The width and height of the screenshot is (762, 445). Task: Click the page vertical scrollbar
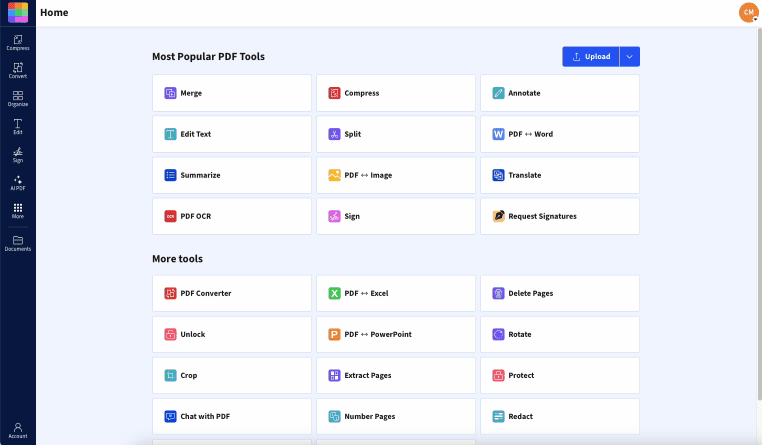pyautogui.click(x=760, y=214)
